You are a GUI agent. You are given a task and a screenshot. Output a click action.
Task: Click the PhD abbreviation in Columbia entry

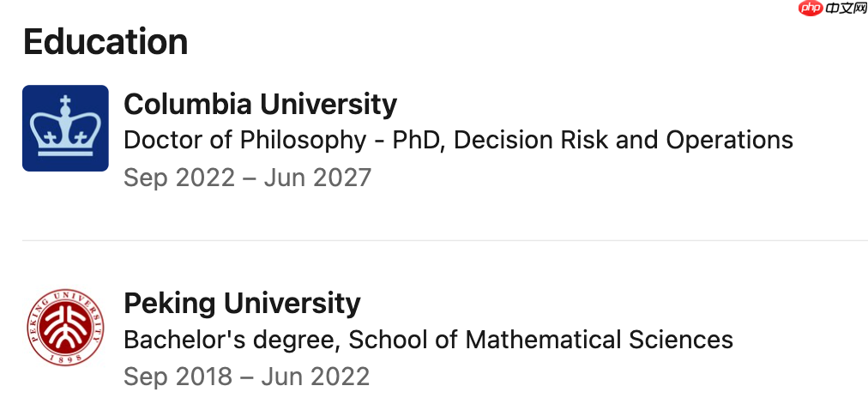[x=419, y=141]
